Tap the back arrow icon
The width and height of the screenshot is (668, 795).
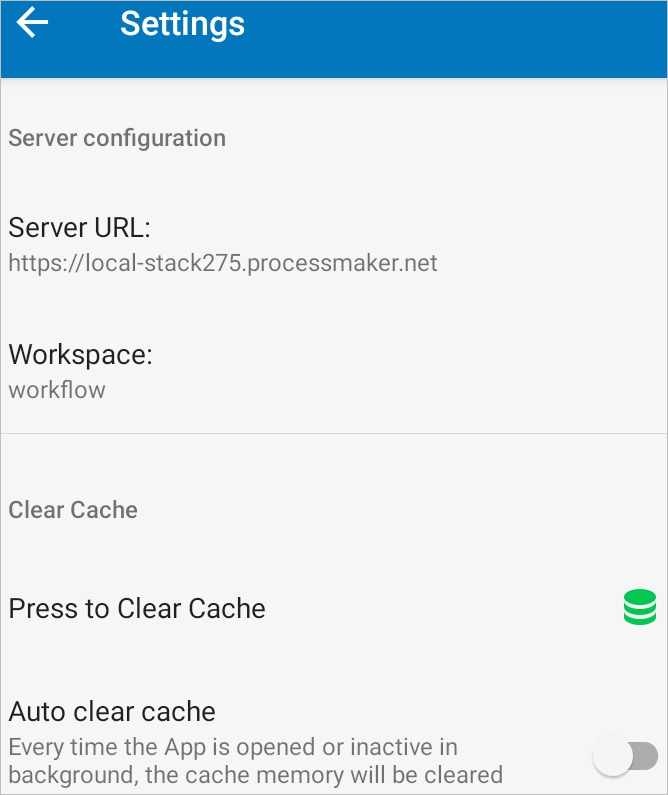click(32, 23)
